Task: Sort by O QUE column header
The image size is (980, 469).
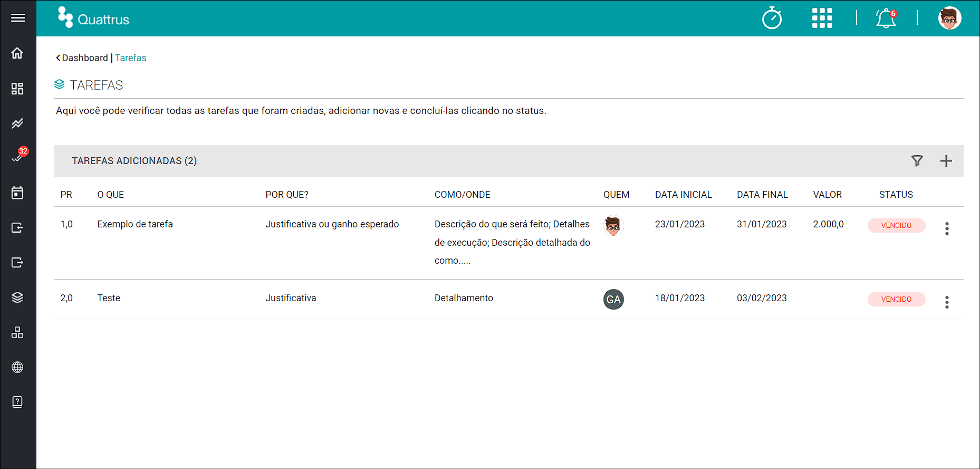Action: [111, 195]
